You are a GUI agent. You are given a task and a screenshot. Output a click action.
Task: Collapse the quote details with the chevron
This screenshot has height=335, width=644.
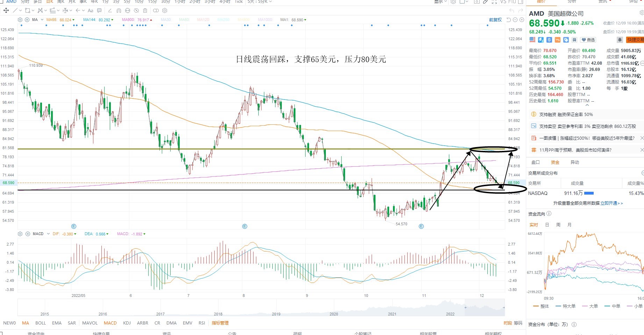pos(587,105)
